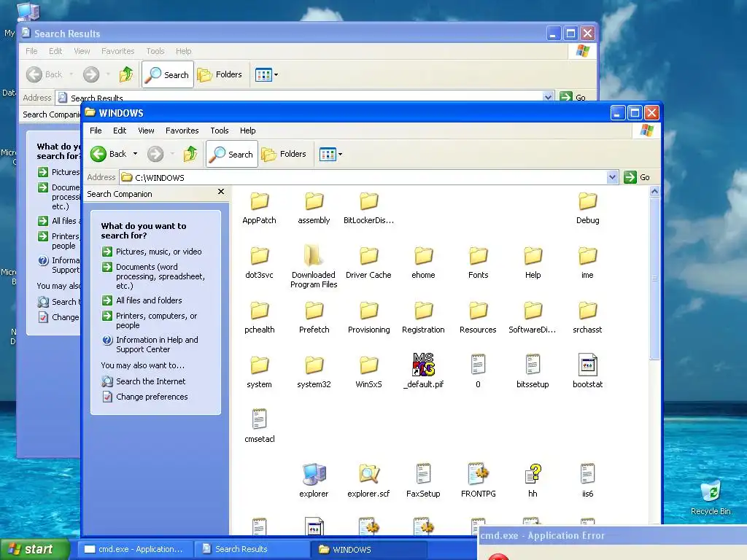Select the iis6 file

click(587, 481)
